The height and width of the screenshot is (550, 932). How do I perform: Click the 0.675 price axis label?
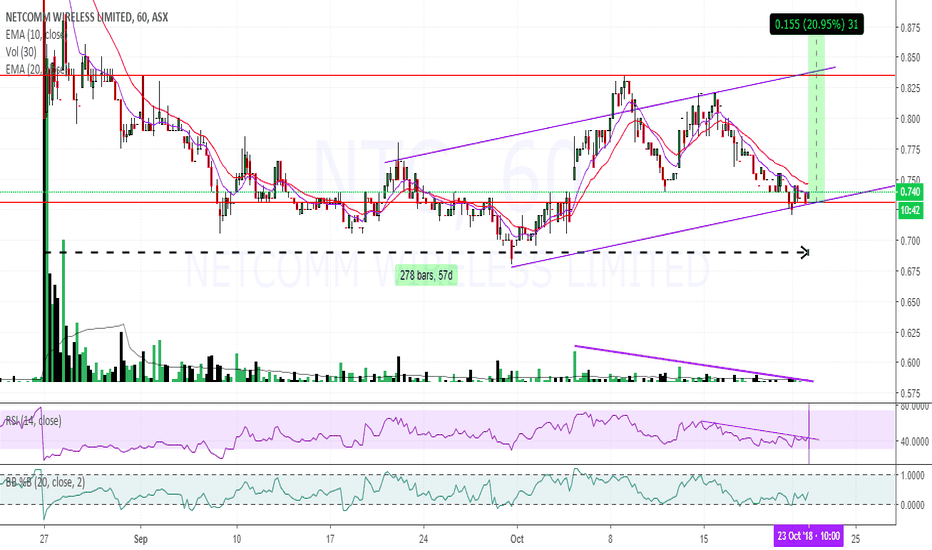click(x=911, y=271)
